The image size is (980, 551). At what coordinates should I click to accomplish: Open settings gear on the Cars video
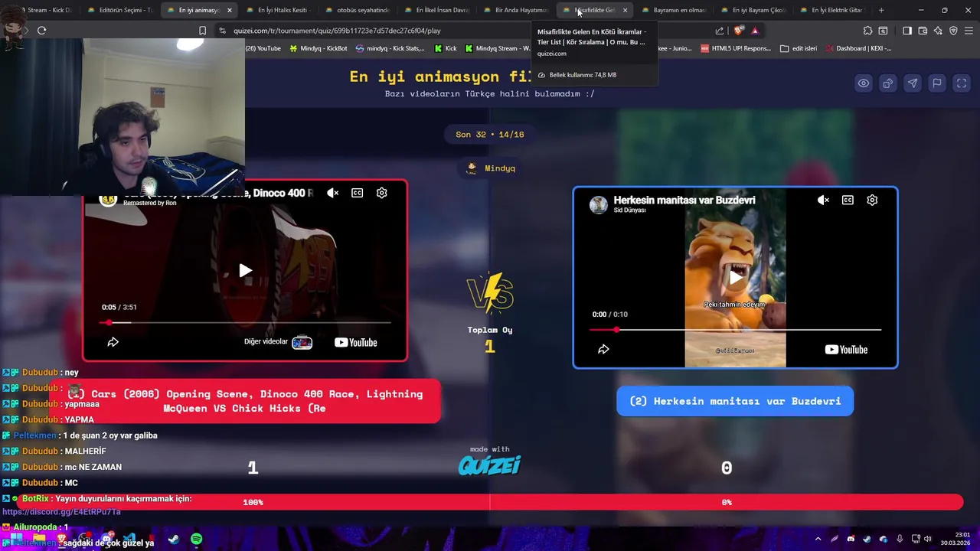tap(382, 193)
